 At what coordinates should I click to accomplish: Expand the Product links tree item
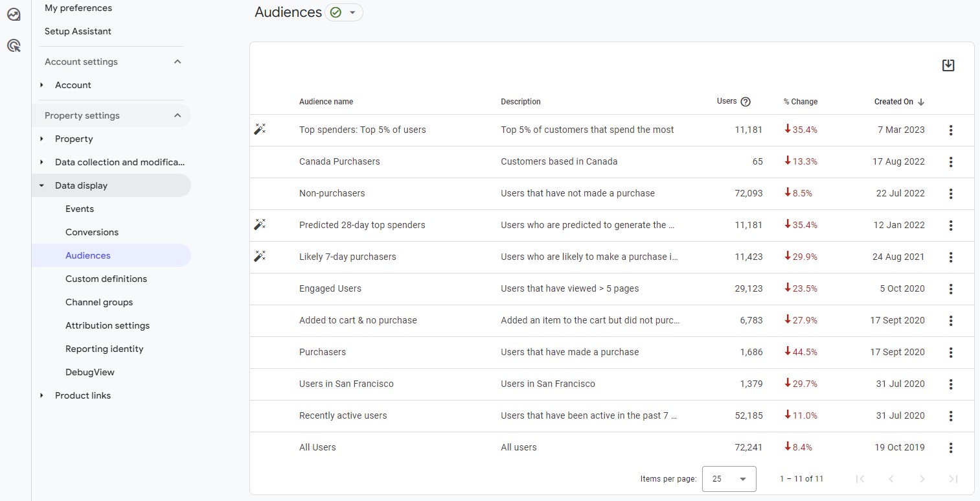42,395
